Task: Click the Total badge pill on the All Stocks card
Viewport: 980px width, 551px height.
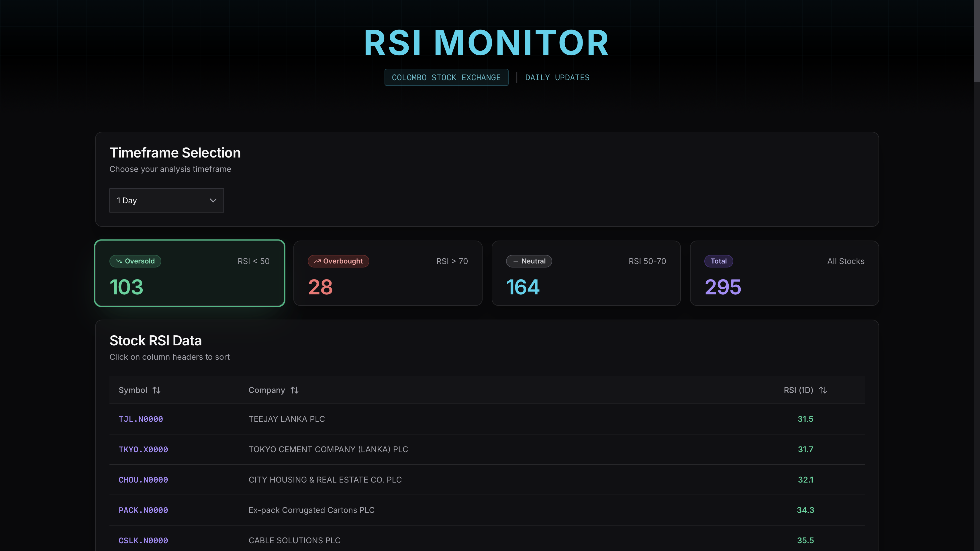Action: click(x=719, y=261)
